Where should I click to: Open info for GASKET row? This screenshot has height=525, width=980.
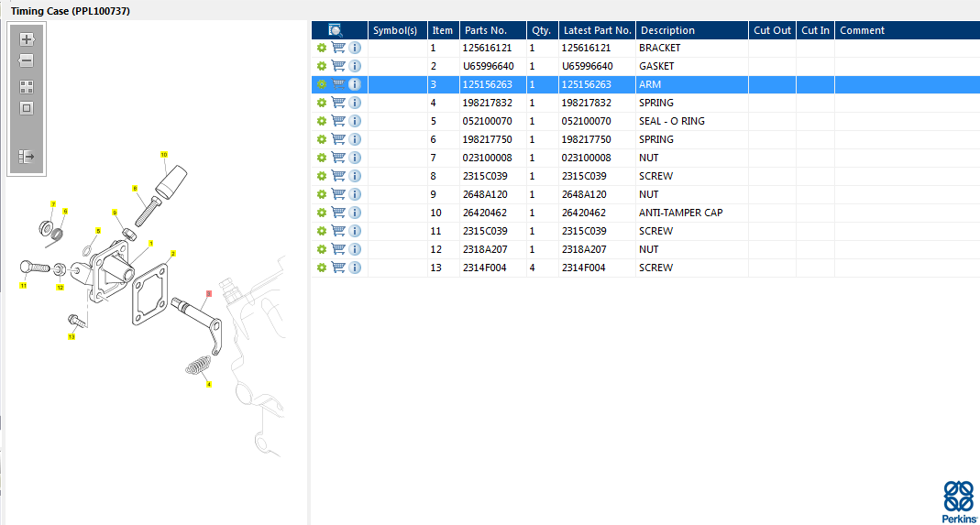(355, 66)
